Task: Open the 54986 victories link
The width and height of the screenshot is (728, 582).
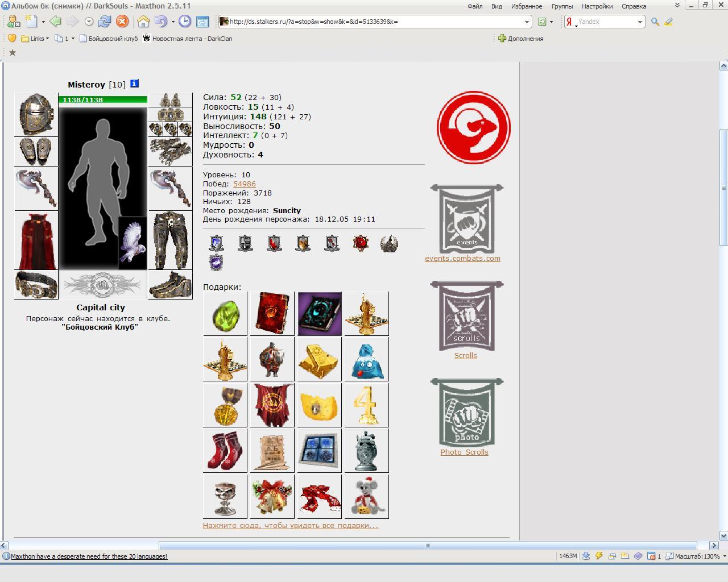Action: pos(245,184)
